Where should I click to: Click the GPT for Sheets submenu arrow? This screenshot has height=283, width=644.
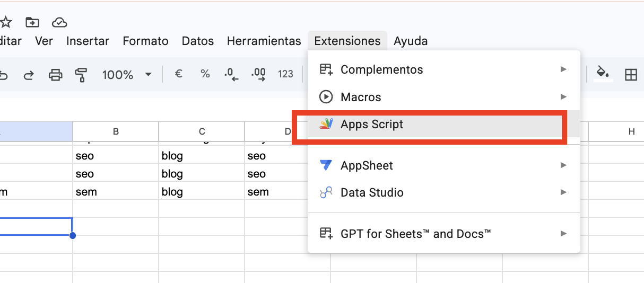(563, 233)
